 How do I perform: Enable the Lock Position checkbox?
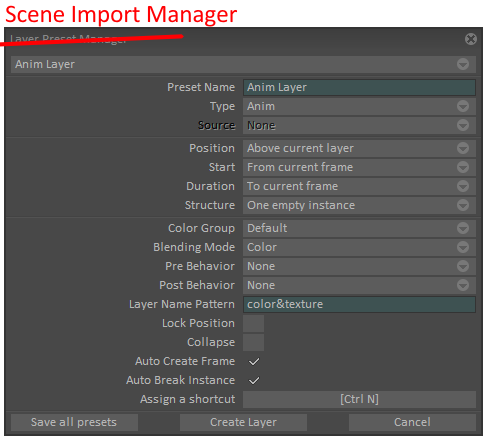[253, 323]
